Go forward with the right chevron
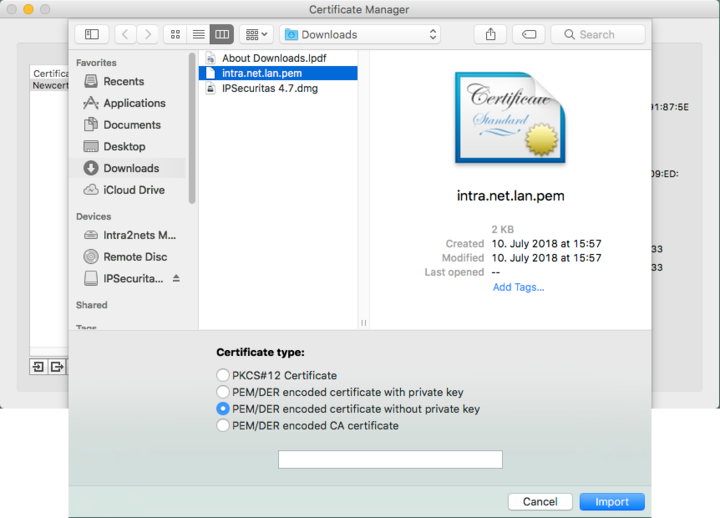The image size is (720, 518). (147, 34)
